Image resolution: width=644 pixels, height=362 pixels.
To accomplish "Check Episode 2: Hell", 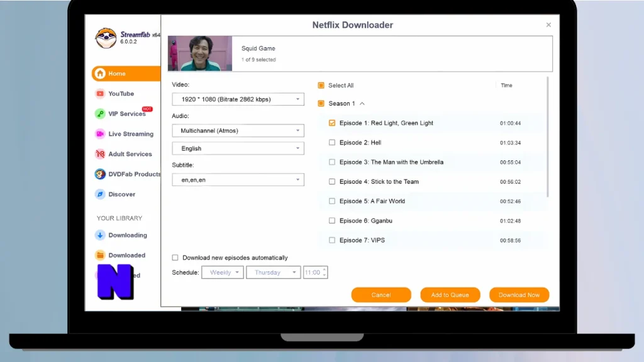I will point(332,143).
